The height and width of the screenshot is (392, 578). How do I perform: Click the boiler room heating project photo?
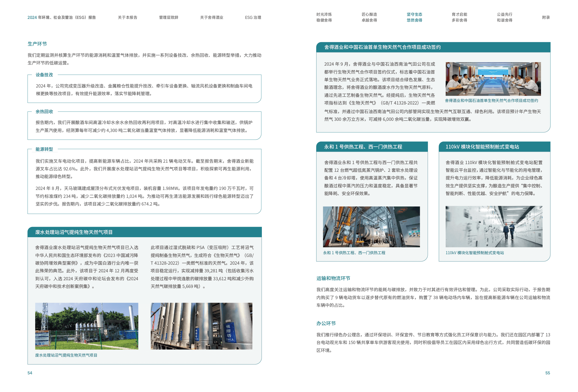pos(371,227)
